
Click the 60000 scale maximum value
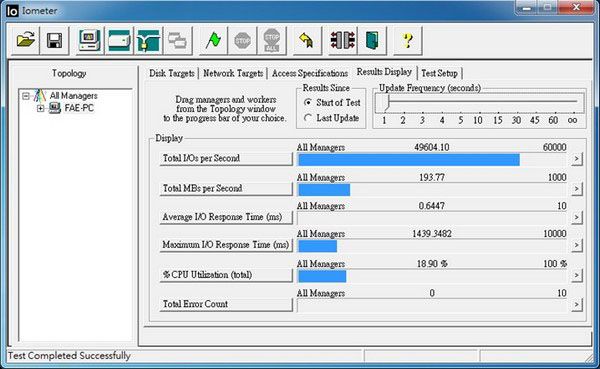pos(554,147)
